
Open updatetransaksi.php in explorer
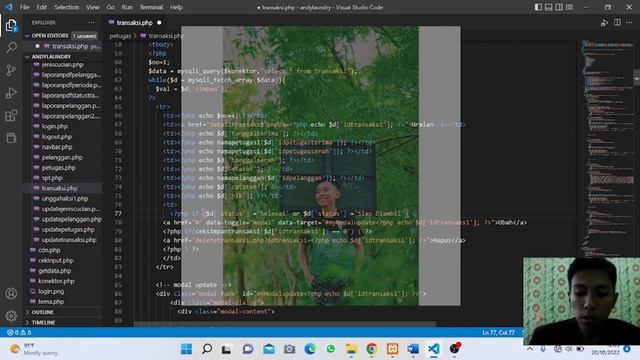[69, 240]
